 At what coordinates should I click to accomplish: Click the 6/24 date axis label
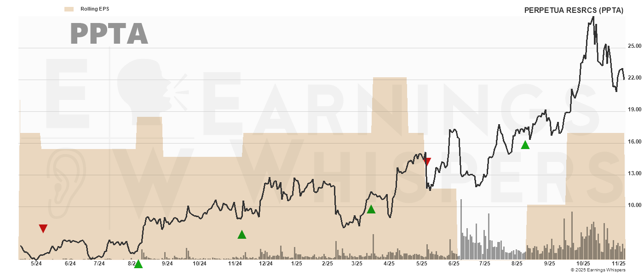click(x=70, y=264)
